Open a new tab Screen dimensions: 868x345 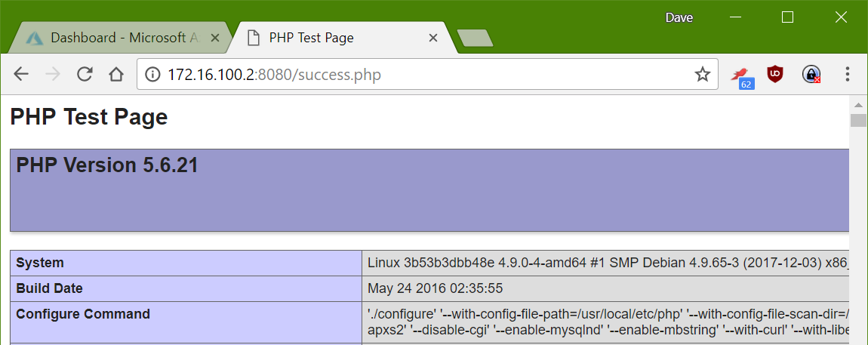475,39
